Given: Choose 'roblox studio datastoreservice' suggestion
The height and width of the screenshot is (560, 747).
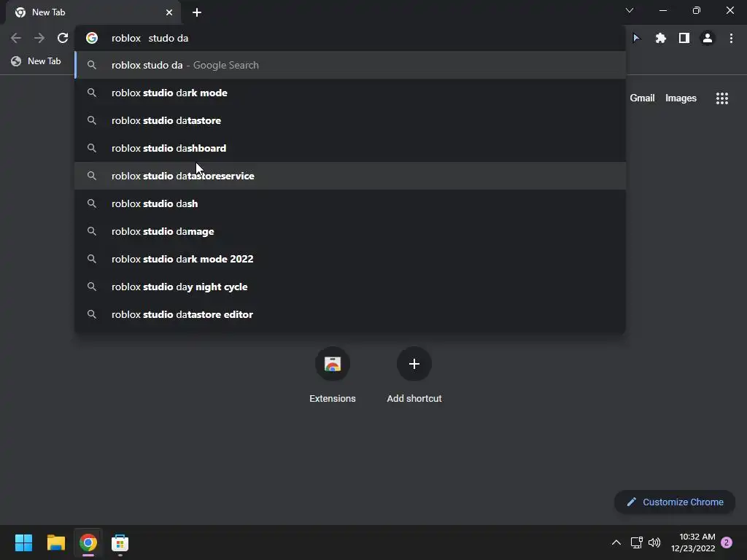Looking at the screenshot, I should click(x=350, y=176).
